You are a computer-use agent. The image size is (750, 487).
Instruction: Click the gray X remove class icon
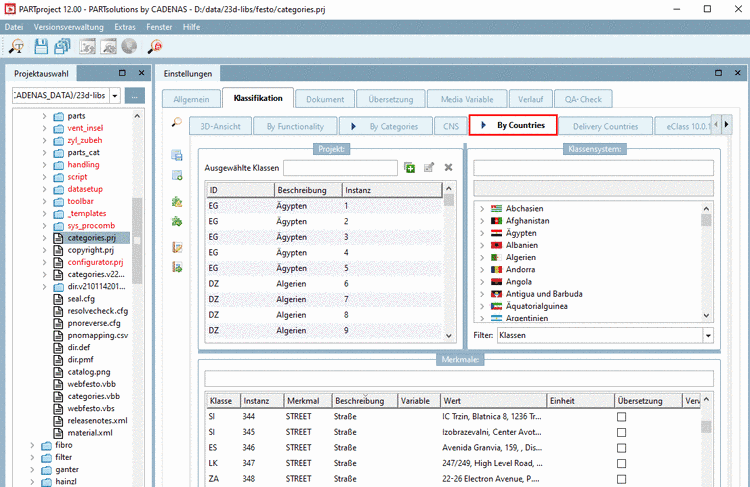[x=448, y=168]
